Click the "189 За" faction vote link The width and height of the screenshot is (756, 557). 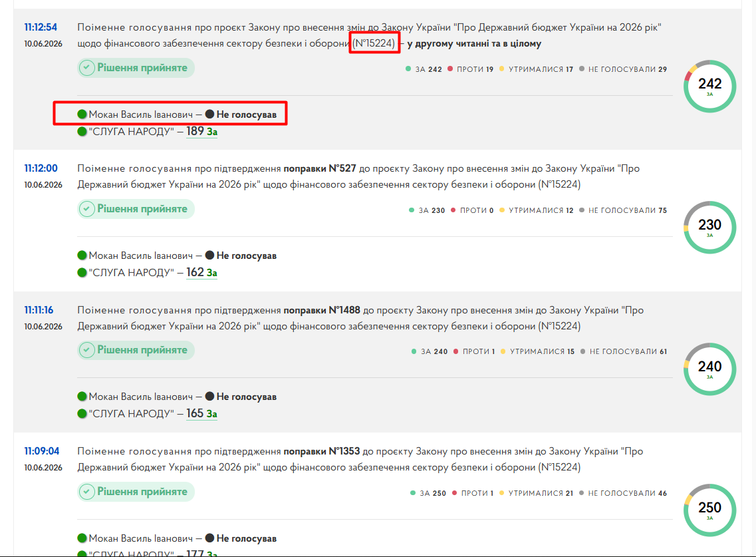[x=201, y=131]
